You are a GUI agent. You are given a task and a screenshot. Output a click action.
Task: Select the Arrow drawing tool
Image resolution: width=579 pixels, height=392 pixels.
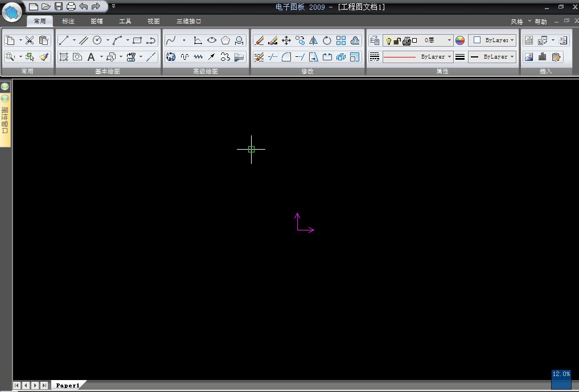coord(212,57)
